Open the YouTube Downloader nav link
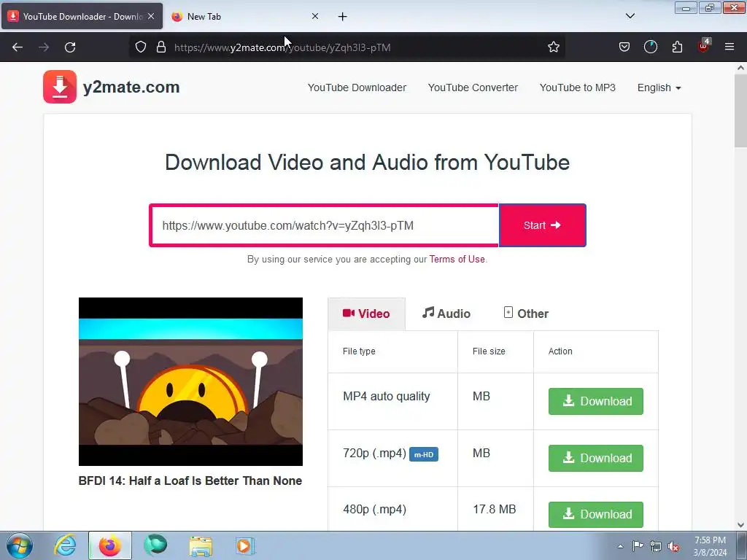747x560 pixels. point(357,87)
